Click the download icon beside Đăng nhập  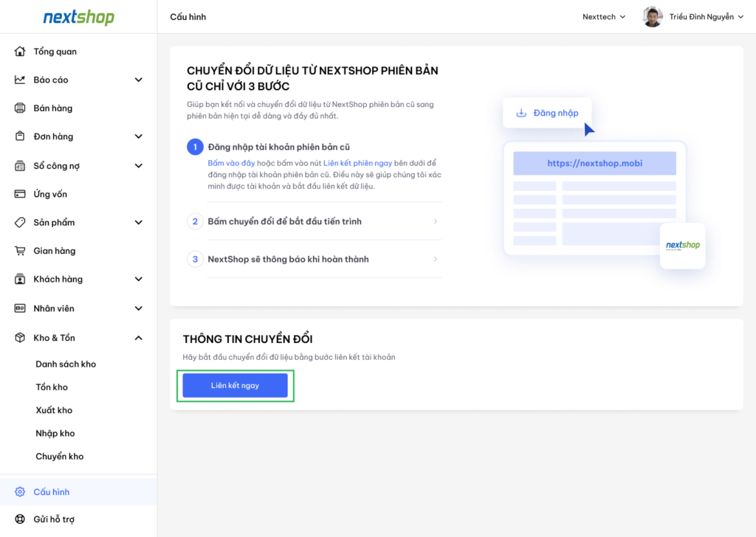coord(522,112)
